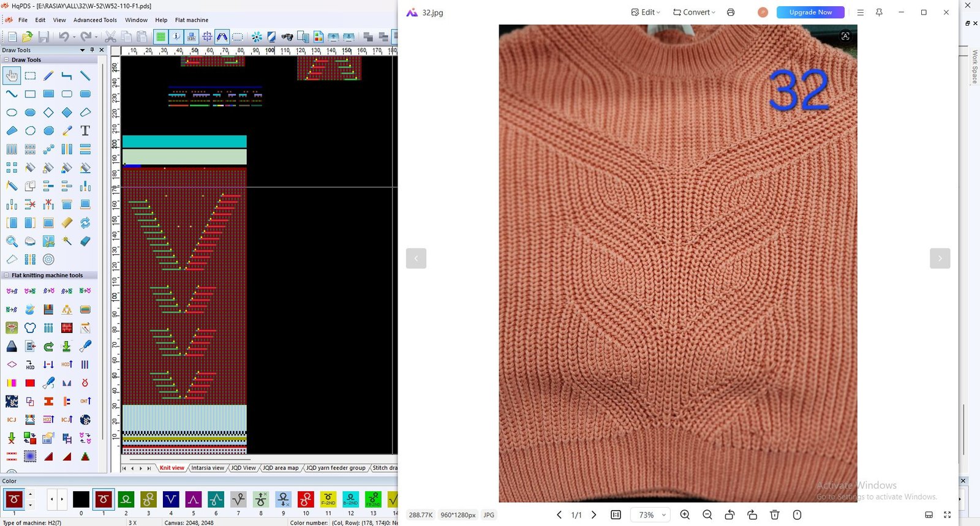Click the print icon in image viewer

point(731,12)
